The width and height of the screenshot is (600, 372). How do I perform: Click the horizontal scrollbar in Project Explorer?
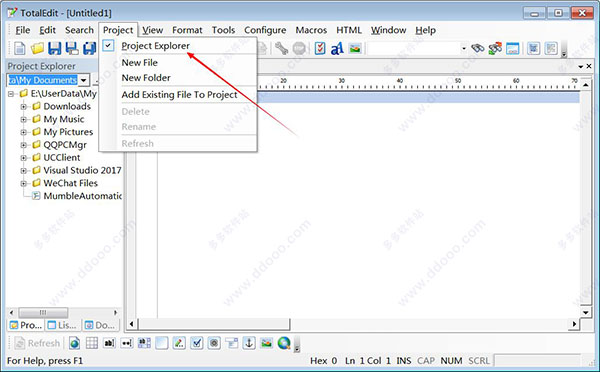pos(64,312)
